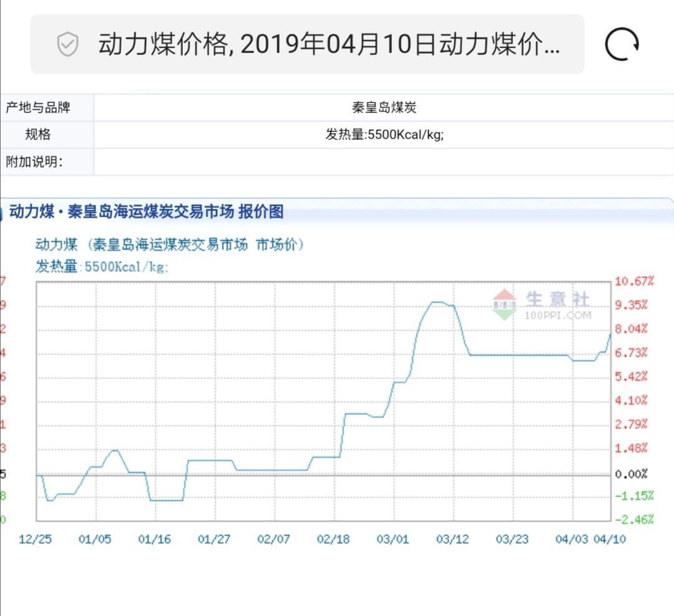This screenshot has width=674, height=616.
Task: Tap the 1.48% axis label
Action: 631,448
